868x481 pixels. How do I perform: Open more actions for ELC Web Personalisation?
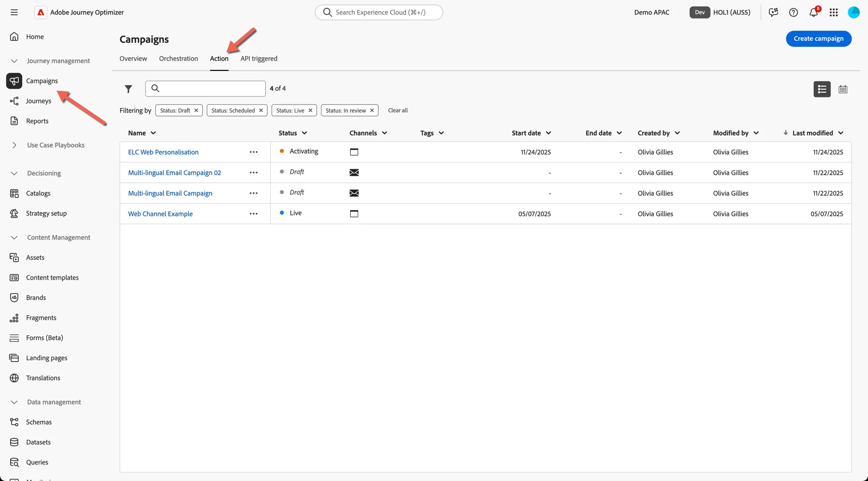pyautogui.click(x=254, y=152)
